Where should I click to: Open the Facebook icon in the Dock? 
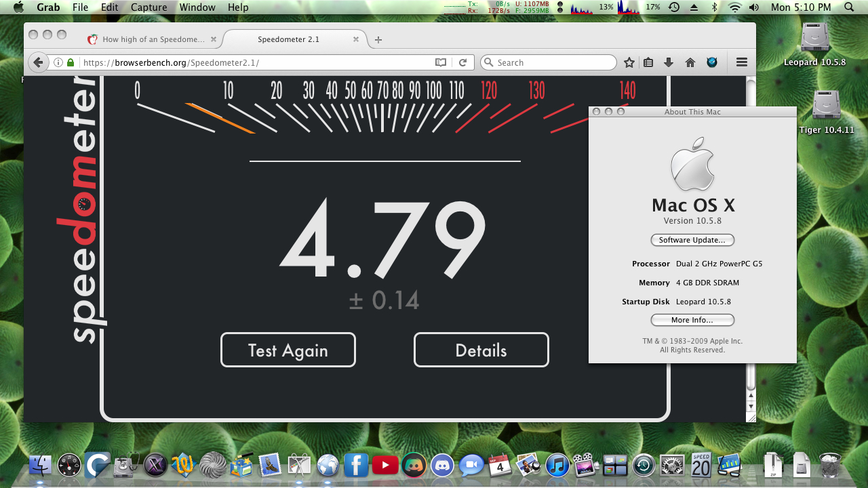pos(356,465)
